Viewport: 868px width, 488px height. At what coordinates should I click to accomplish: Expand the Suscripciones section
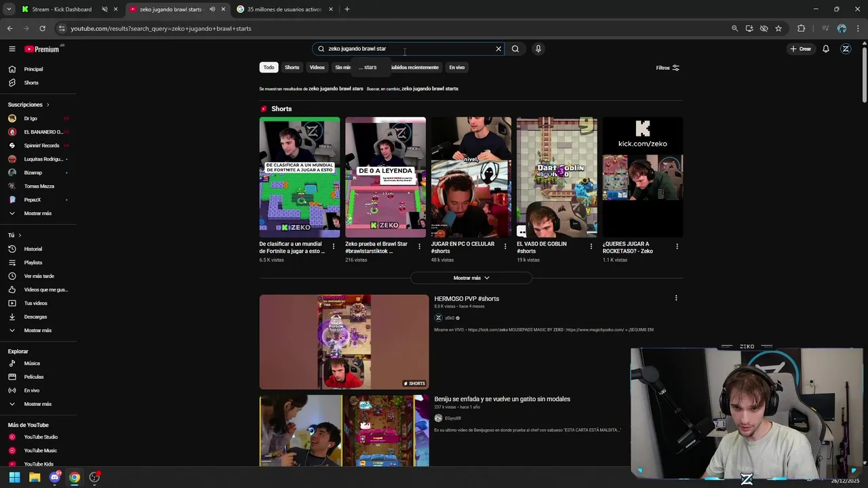28,104
